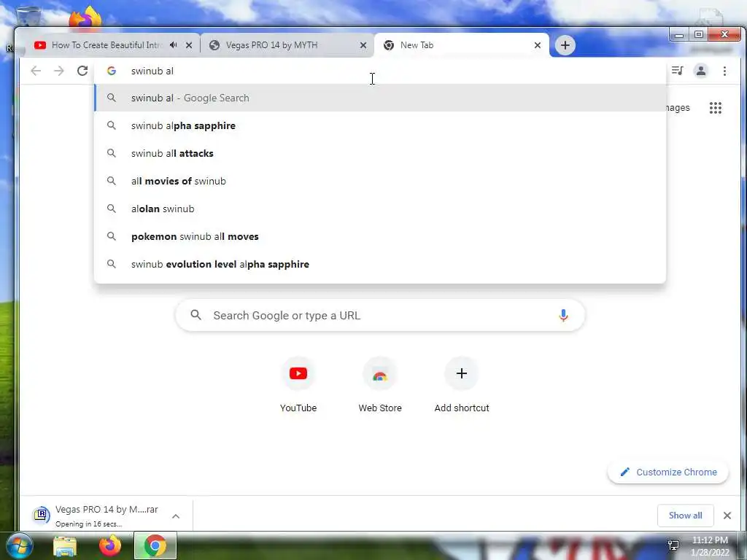The width and height of the screenshot is (747, 560).
Task: Open the Web Store shortcut tile
Action: click(x=379, y=385)
